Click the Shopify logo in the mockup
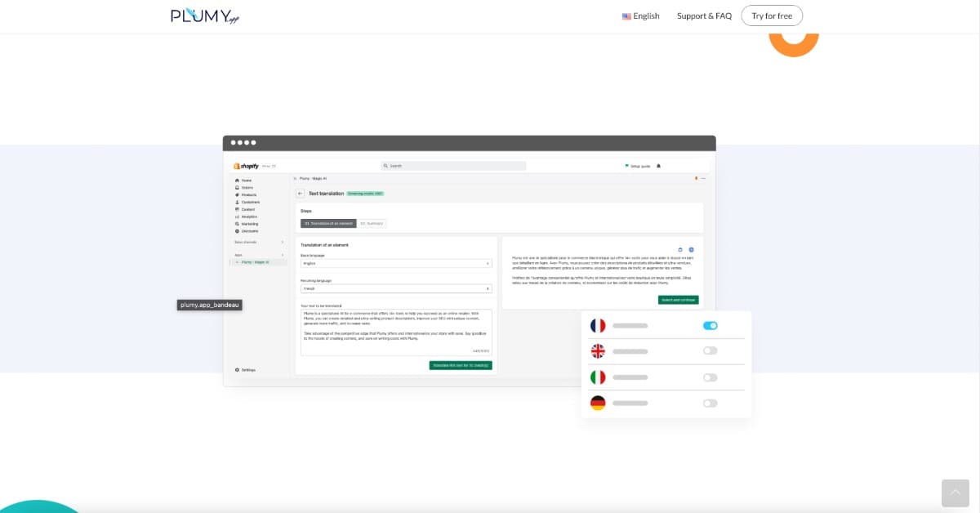 (246, 166)
